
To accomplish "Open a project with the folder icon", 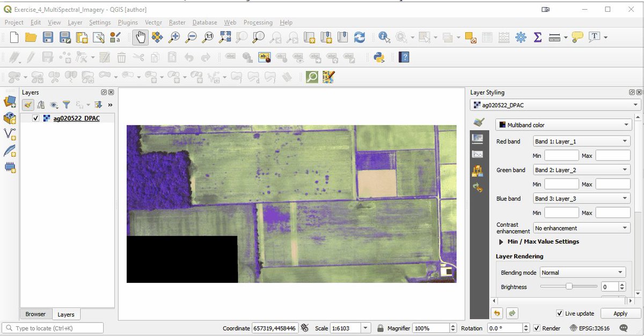I will 31,37.
